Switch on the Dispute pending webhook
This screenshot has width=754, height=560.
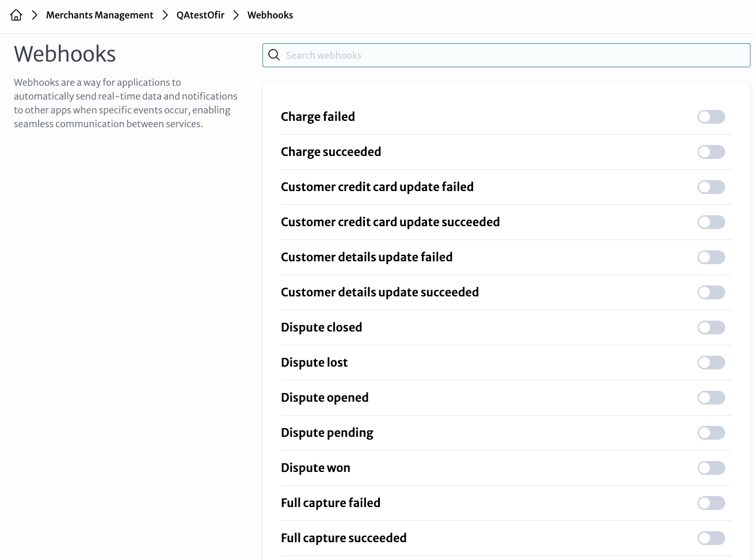(x=711, y=433)
